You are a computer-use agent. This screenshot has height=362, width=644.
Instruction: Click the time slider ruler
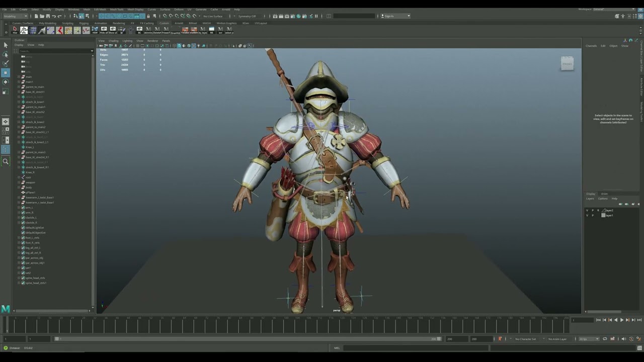point(286,324)
